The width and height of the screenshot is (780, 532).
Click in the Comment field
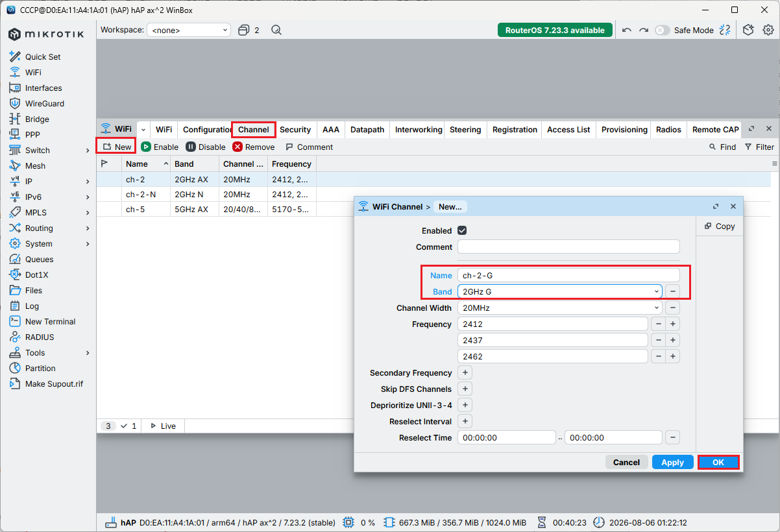568,247
